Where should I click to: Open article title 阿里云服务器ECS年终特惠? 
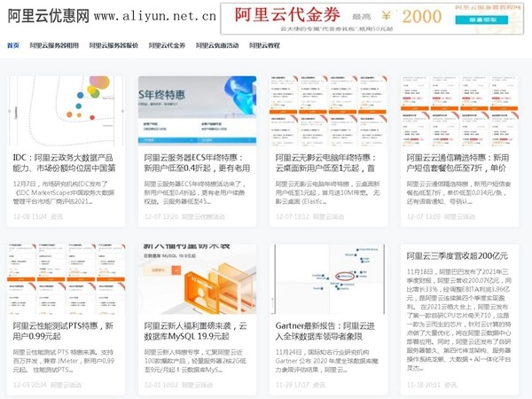[197, 163]
